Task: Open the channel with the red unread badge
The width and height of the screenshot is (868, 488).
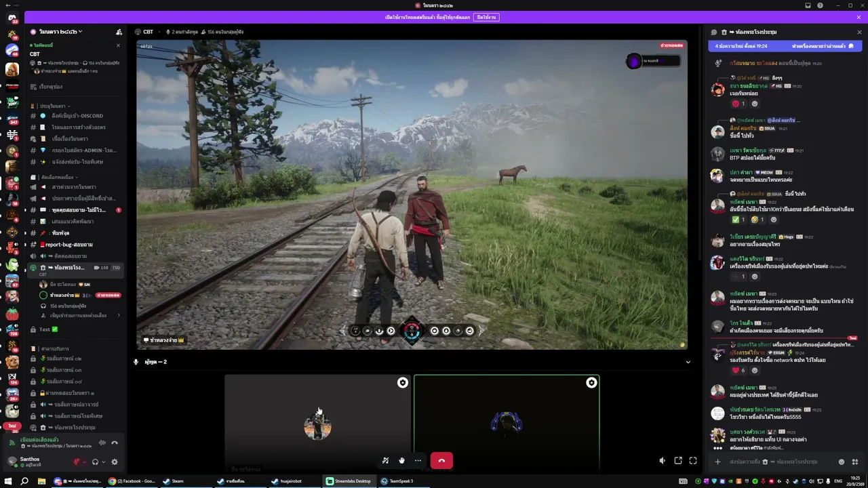Action: pos(75,210)
